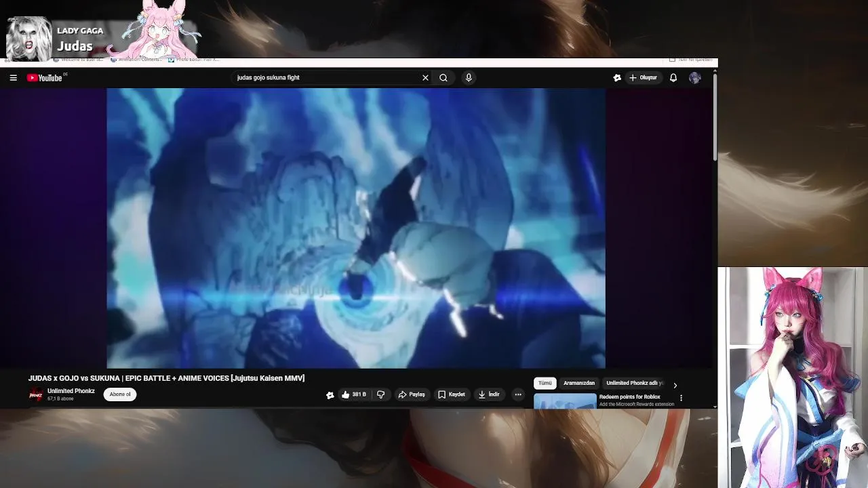Screen dimensions: 868x488
Task: Subscribe with the Abone ol button
Action: (120, 394)
